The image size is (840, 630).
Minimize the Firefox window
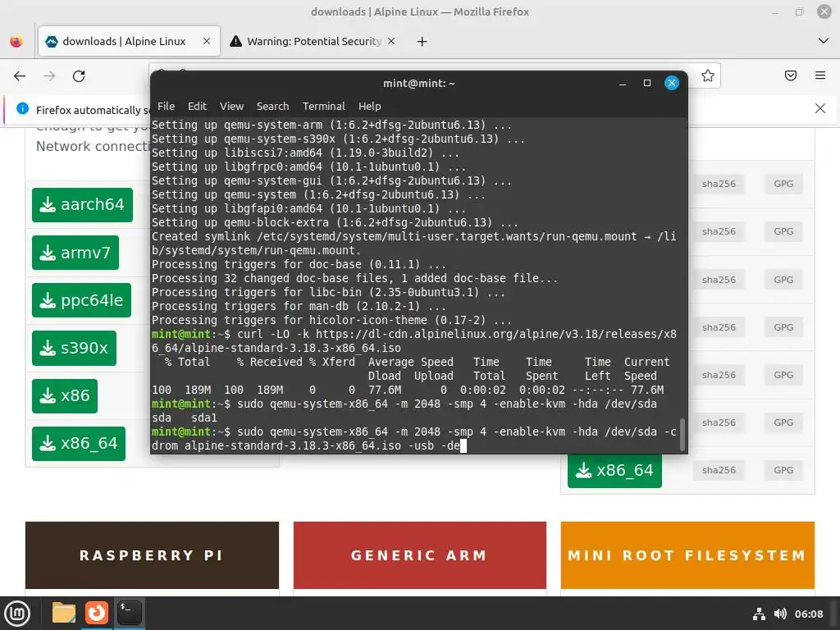[775, 11]
